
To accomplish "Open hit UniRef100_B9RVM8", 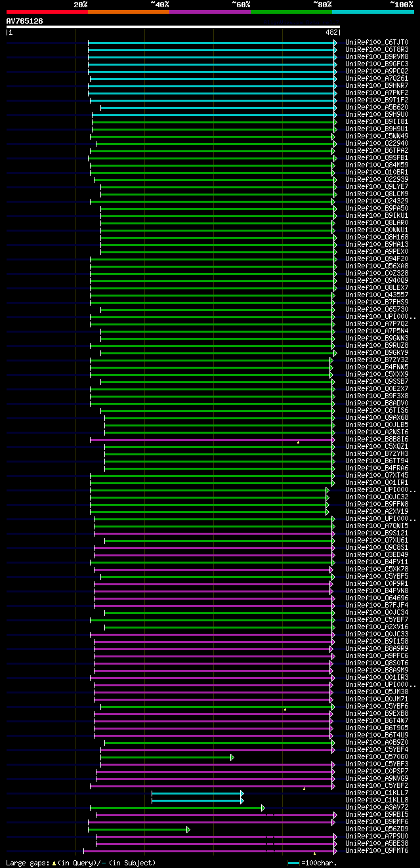I will coord(377,57).
